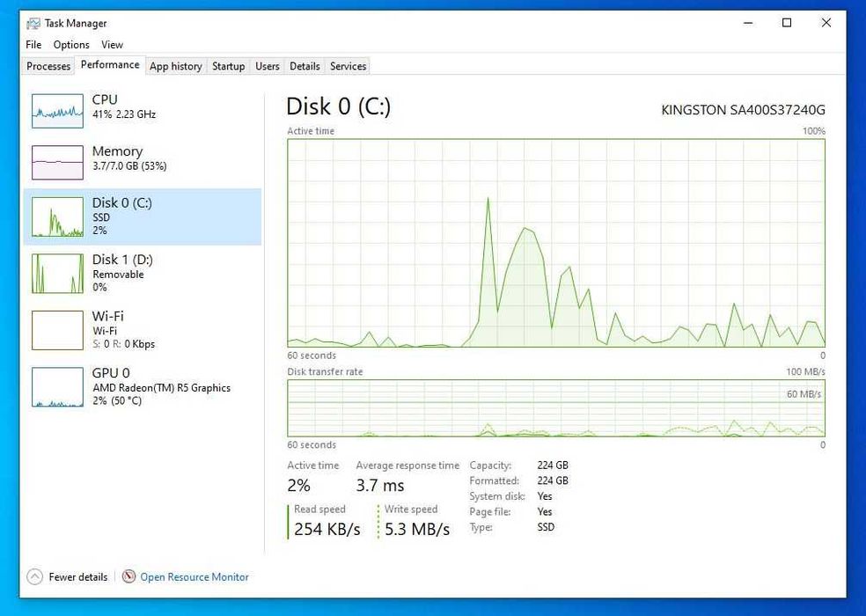Select the CPU mini graph thumbnail
Image resolution: width=866 pixels, height=616 pixels.
(57, 111)
